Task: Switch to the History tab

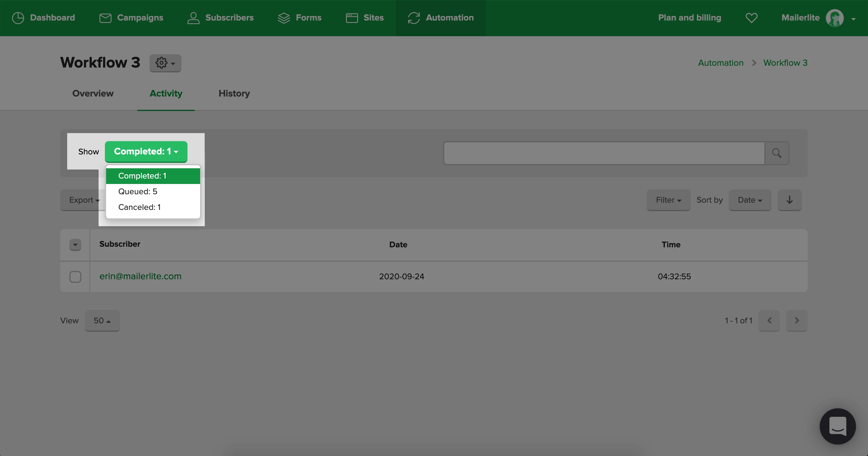Action: pos(234,93)
